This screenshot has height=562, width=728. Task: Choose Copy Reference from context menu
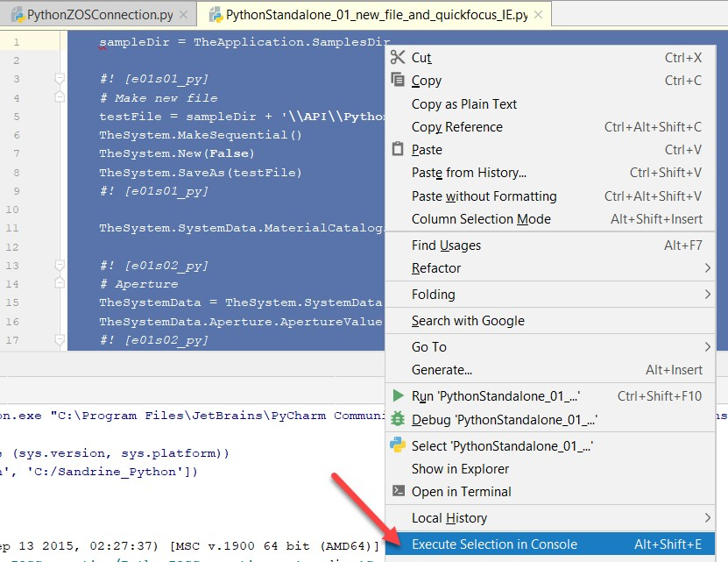click(x=549, y=126)
